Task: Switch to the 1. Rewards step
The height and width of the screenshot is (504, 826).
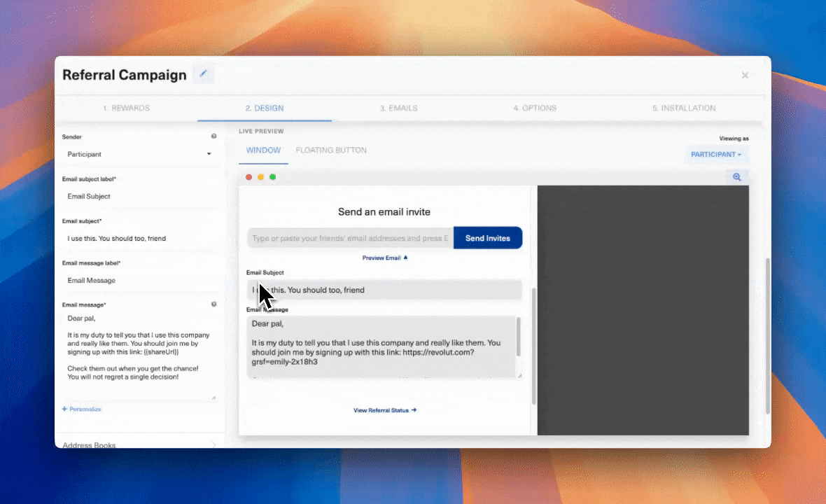Action: click(127, 108)
